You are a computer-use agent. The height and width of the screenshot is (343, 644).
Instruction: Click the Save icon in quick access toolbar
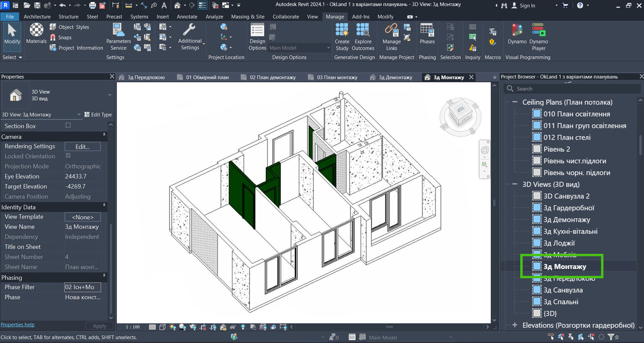37,5
